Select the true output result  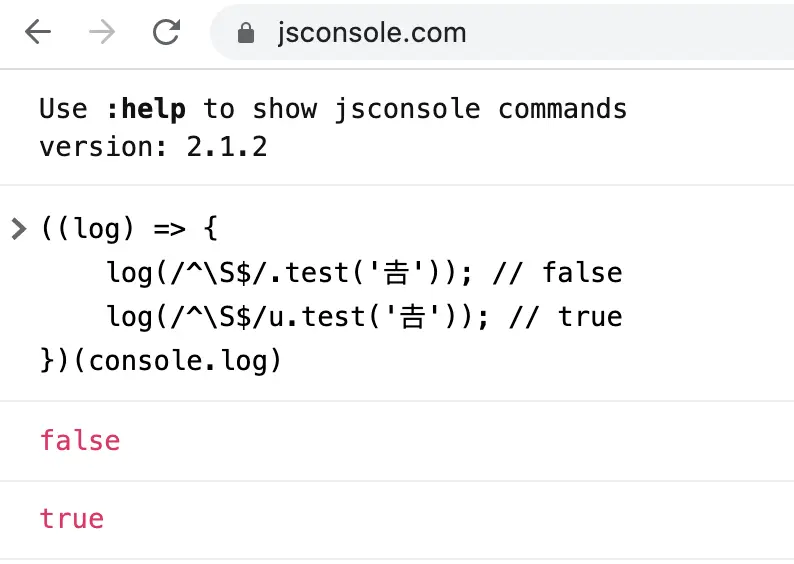click(x=72, y=519)
